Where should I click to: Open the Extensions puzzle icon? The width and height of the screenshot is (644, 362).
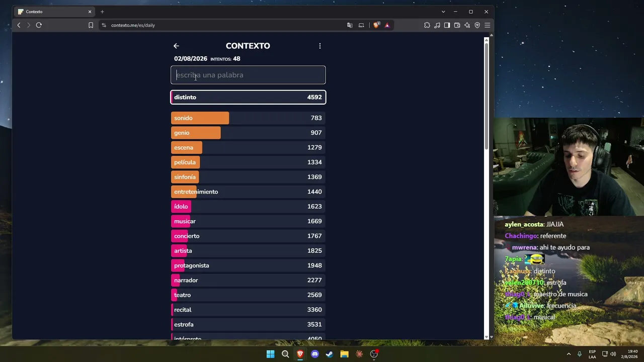click(x=427, y=25)
